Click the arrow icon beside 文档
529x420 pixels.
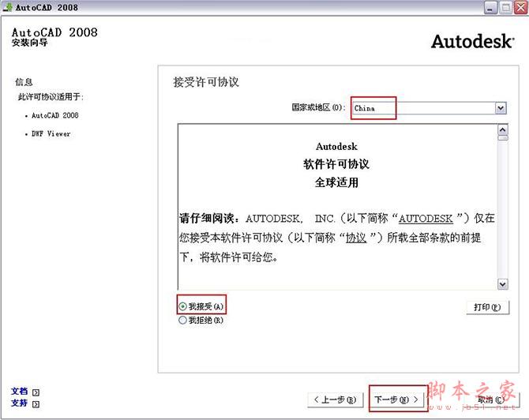click(36, 392)
